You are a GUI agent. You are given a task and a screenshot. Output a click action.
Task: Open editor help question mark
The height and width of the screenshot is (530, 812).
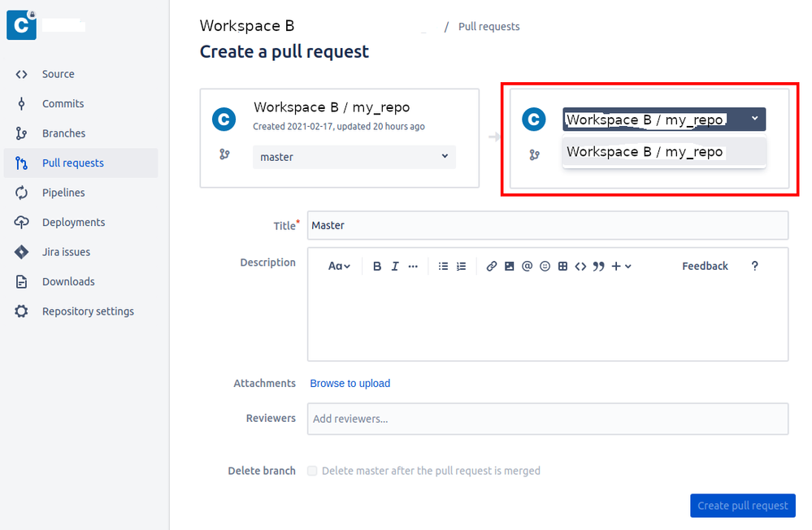pos(755,267)
